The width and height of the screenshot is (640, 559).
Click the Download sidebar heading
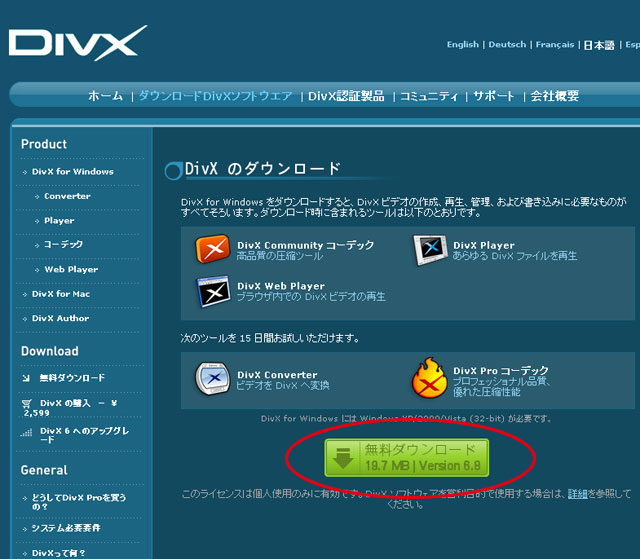tap(50, 351)
